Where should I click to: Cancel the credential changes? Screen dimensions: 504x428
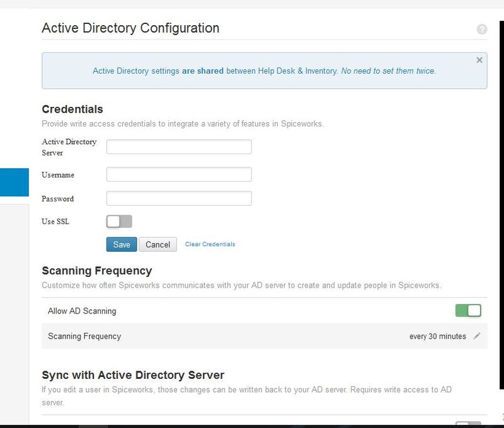(x=157, y=244)
